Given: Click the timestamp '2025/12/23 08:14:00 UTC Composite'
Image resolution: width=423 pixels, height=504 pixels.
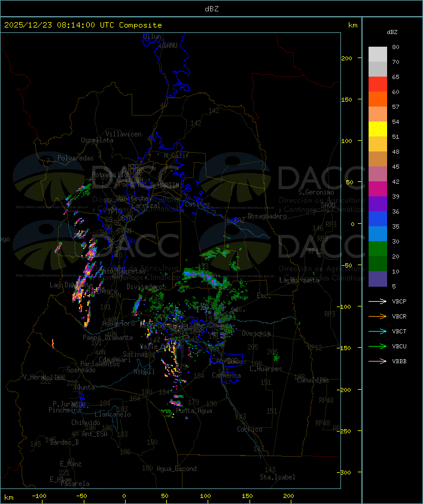Looking at the screenshot, I should [83, 25].
